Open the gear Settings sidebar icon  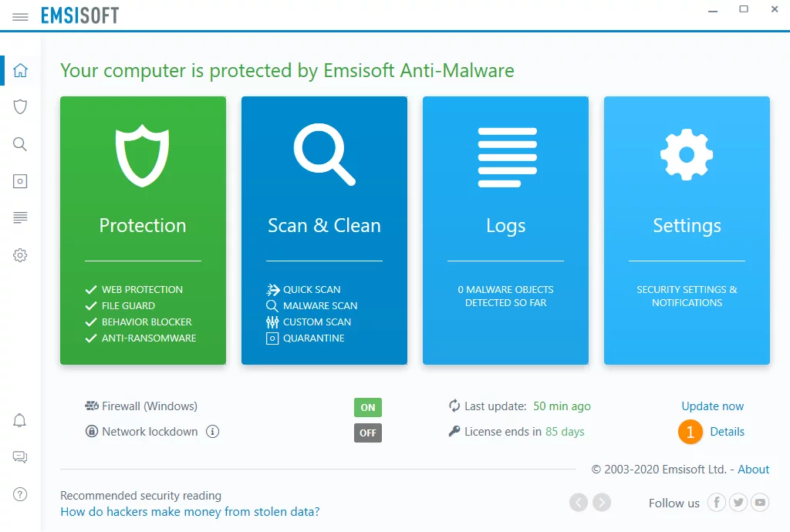tap(20, 255)
